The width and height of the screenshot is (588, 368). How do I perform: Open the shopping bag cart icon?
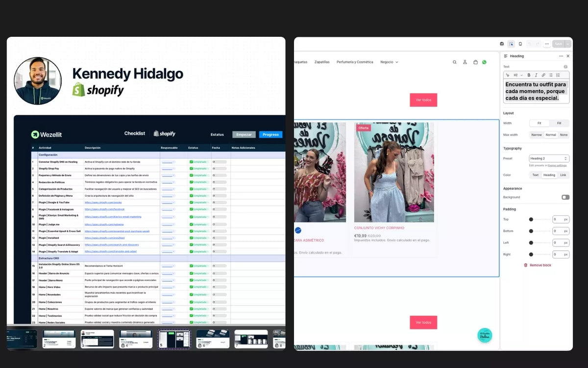[x=475, y=62]
